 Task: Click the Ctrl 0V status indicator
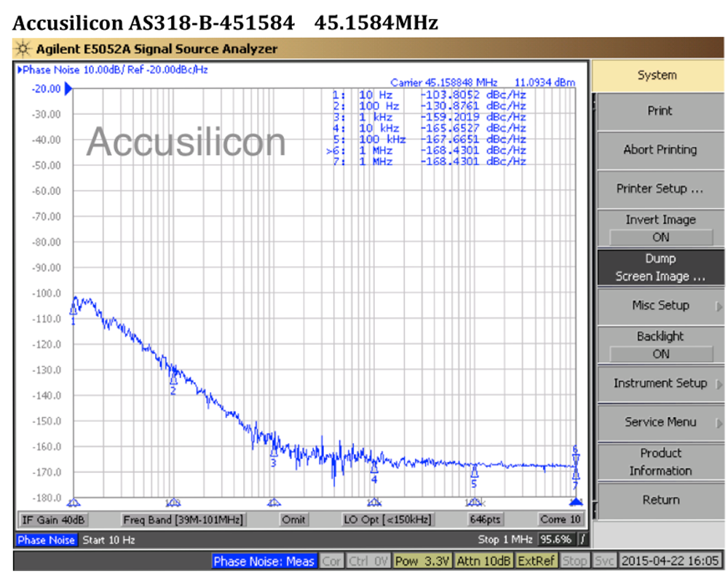(x=368, y=562)
